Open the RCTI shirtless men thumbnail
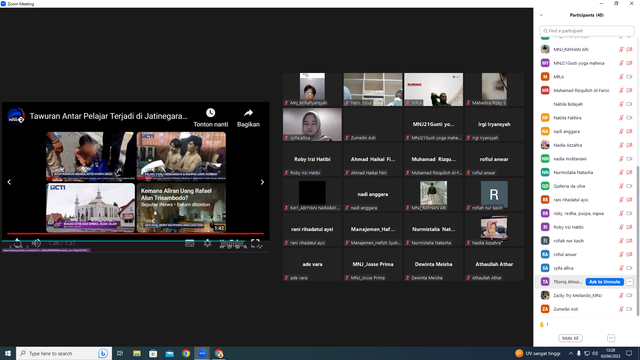 point(181,156)
